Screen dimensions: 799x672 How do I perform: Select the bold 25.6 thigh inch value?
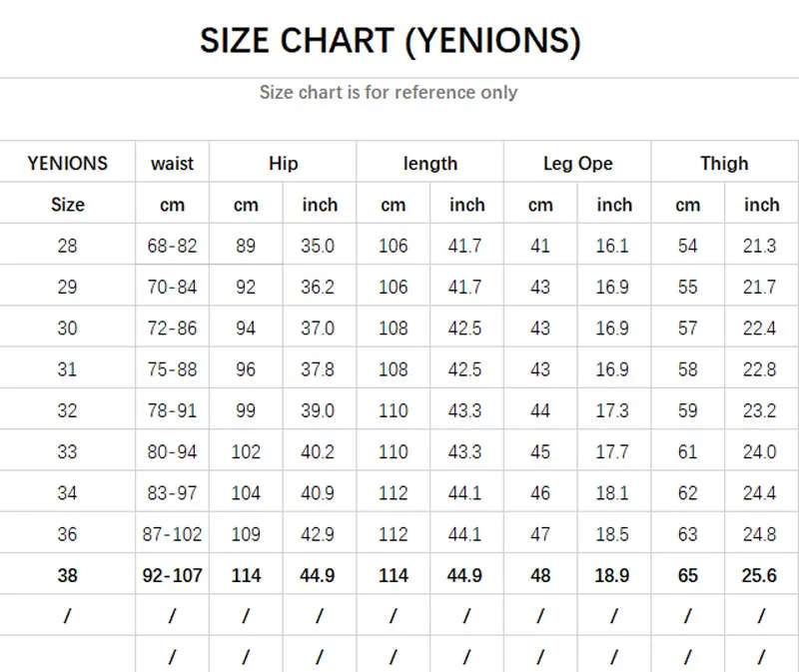tap(760, 575)
